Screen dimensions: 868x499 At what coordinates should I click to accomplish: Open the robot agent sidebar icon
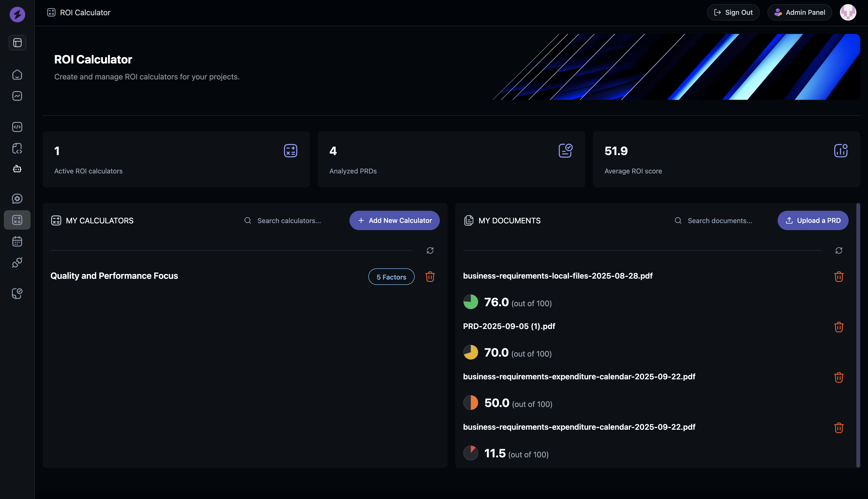(x=17, y=169)
